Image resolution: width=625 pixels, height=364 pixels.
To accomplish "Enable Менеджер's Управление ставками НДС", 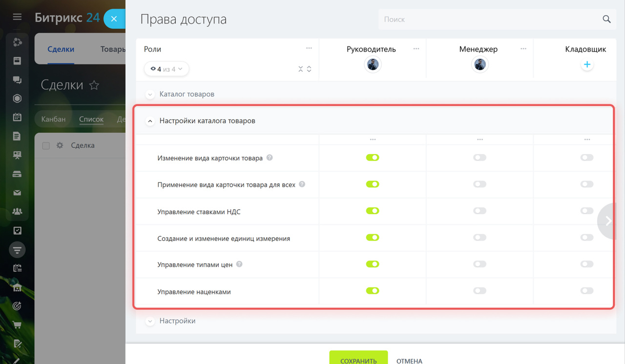I will click(479, 211).
